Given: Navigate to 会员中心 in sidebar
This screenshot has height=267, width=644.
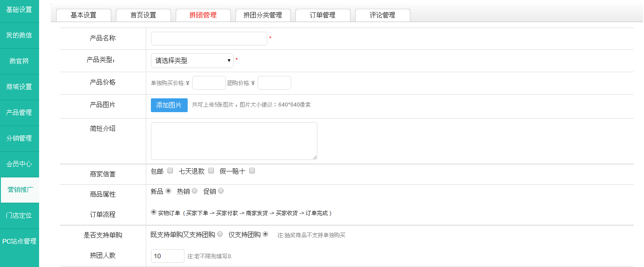Looking at the screenshot, I should point(19,164).
